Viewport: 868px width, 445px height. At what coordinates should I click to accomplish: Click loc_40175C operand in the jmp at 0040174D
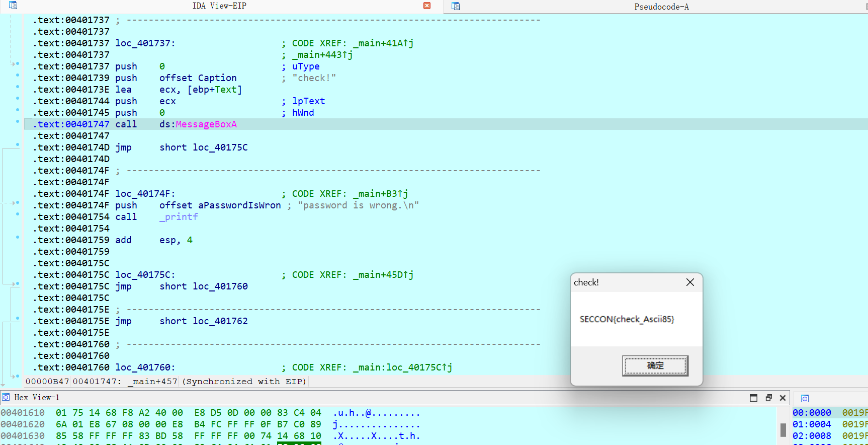point(220,147)
